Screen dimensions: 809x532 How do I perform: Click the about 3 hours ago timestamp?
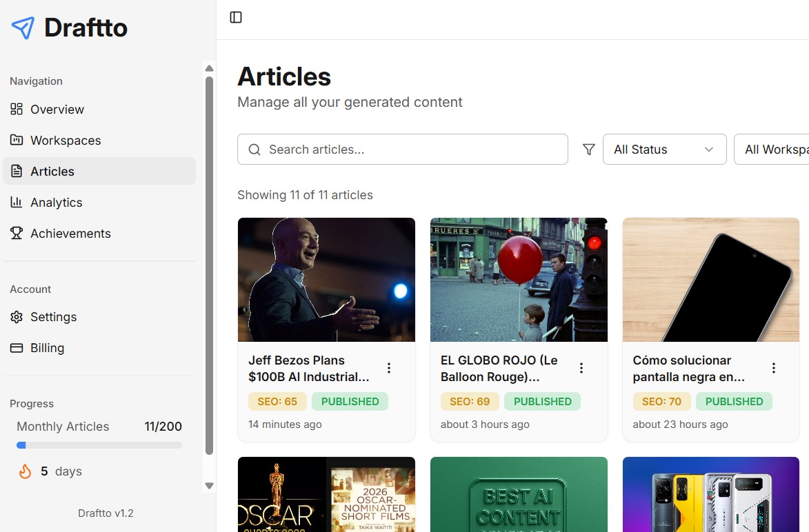tap(485, 424)
